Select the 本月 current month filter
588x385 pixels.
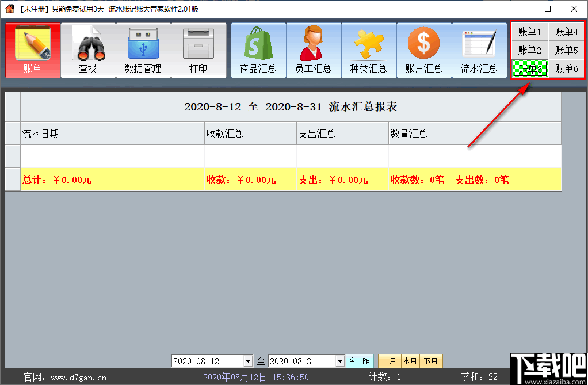pos(410,361)
